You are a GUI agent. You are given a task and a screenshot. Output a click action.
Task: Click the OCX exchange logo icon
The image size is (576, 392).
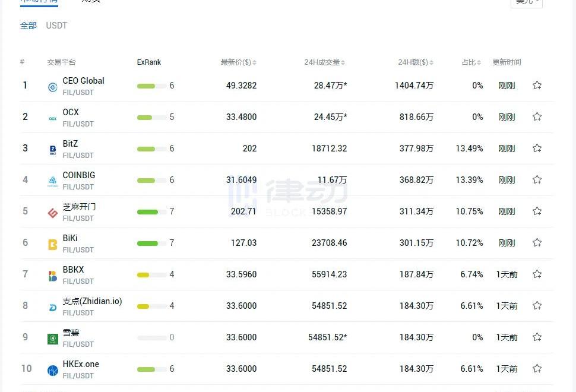click(53, 119)
